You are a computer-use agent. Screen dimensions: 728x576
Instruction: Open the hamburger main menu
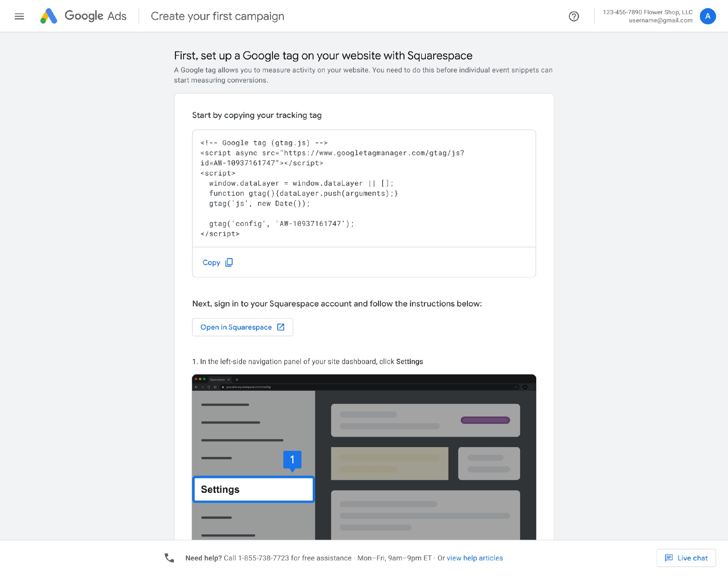coord(19,16)
